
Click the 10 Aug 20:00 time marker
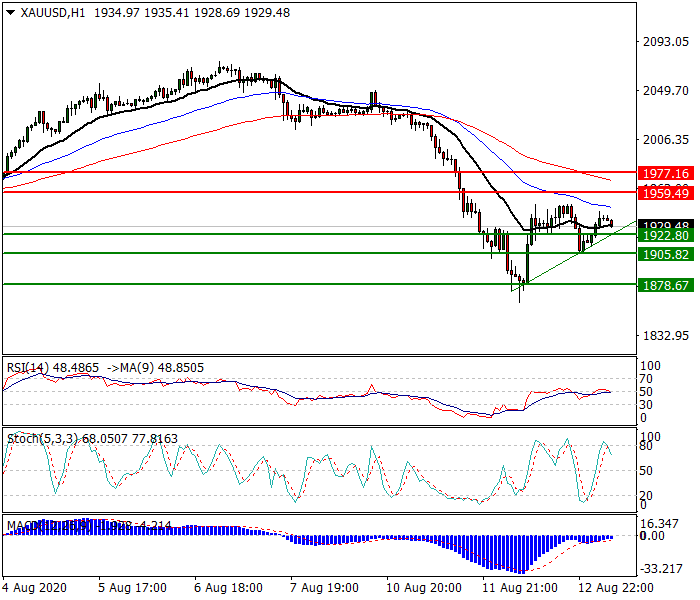click(x=424, y=588)
